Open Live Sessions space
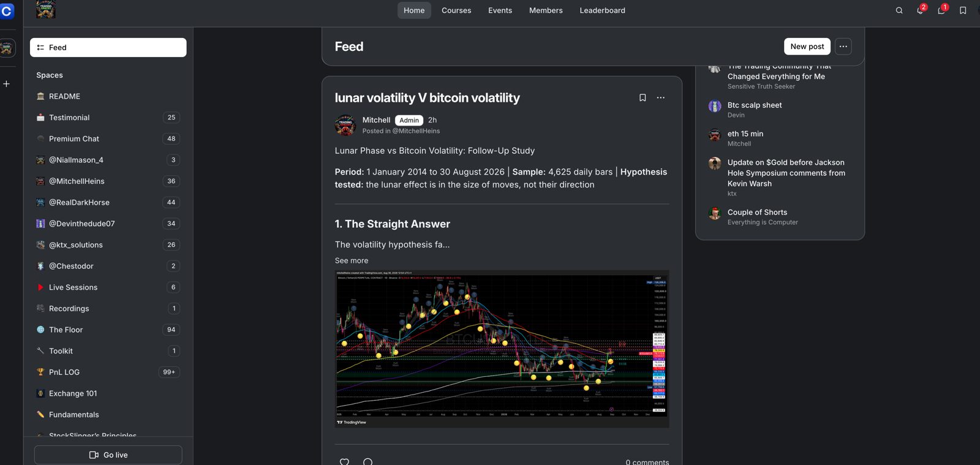980x465 pixels. (x=108, y=287)
